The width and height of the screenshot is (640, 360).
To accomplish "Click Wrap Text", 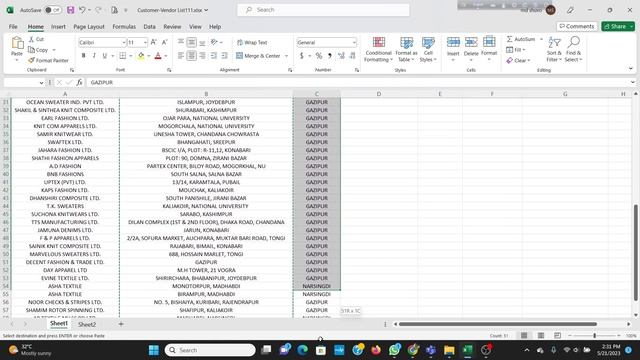I will click(x=252, y=42).
